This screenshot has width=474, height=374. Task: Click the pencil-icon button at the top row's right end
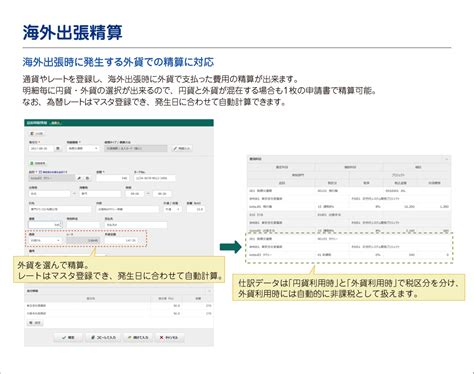(x=182, y=148)
